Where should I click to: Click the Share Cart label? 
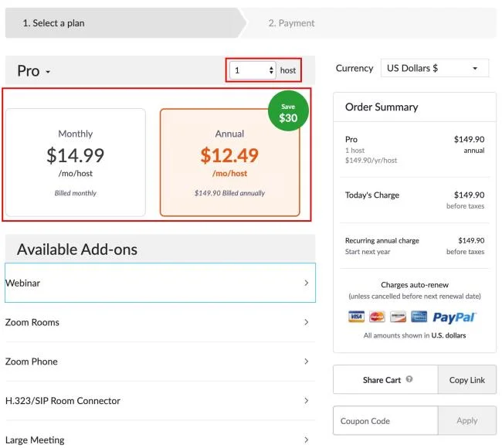point(382,380)
